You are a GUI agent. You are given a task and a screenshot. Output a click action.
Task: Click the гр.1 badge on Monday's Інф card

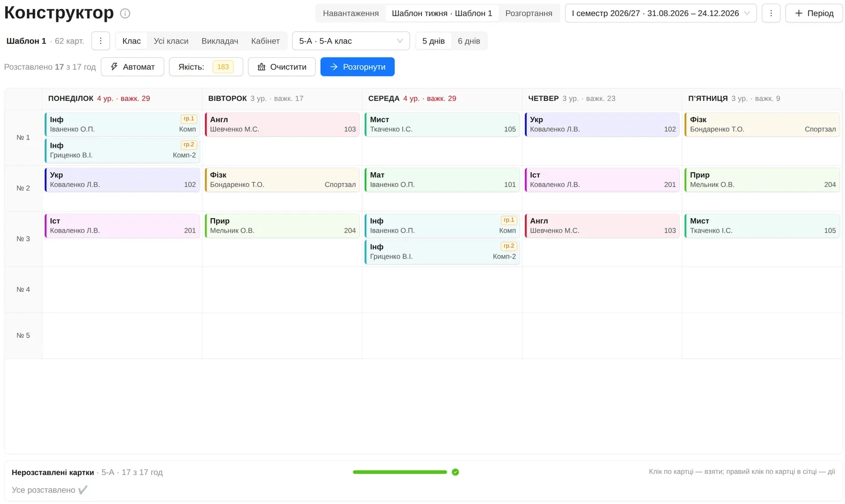click(189, 119)
